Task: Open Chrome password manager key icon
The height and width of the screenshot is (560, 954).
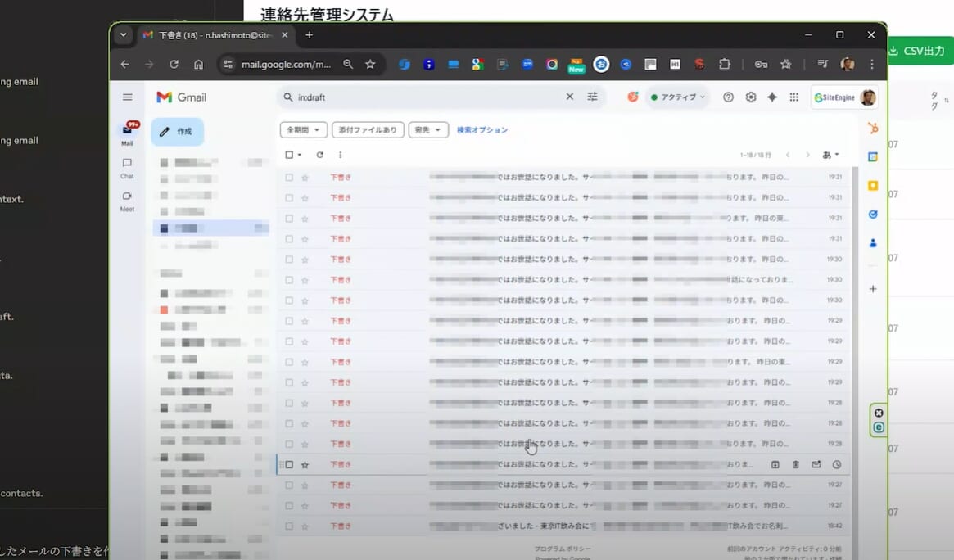Action: coord(761,64)
